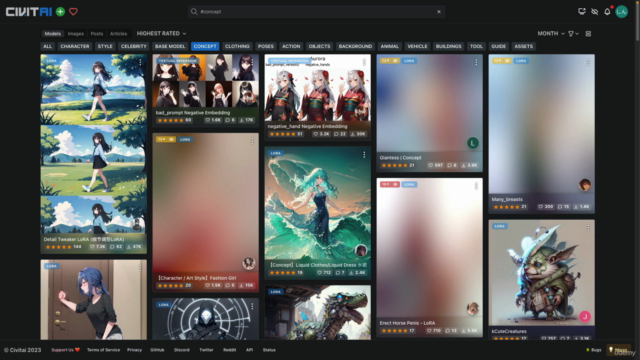Select the ANIMAL category chip
Image resolution: width=640 pixels, height=360 pixels.
(x=389, y=47)
